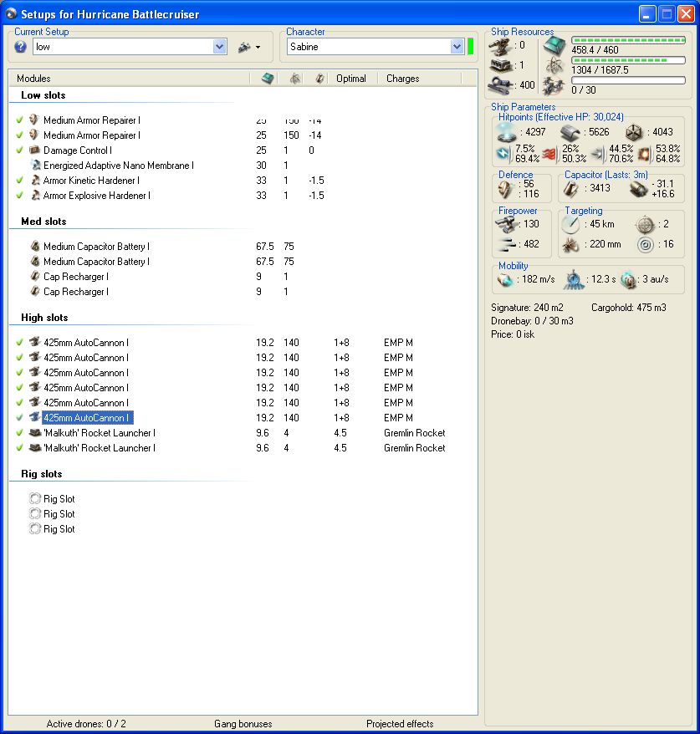The image size is (700, 734).
Task: Click the capacitor column header icon
Action: click(319, 79)
